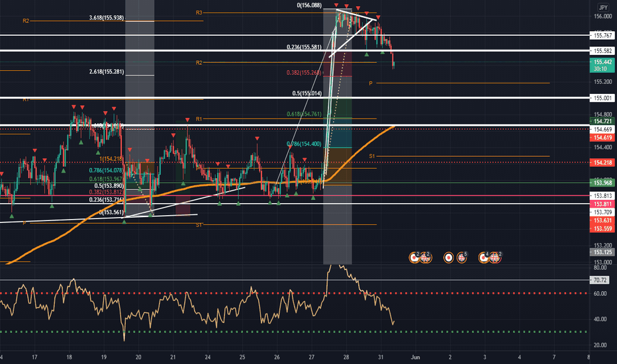Click the 3.618(155.938) Fibonacci extension label
This screenshot has width=617, height=364.
[x=106, y=18]
